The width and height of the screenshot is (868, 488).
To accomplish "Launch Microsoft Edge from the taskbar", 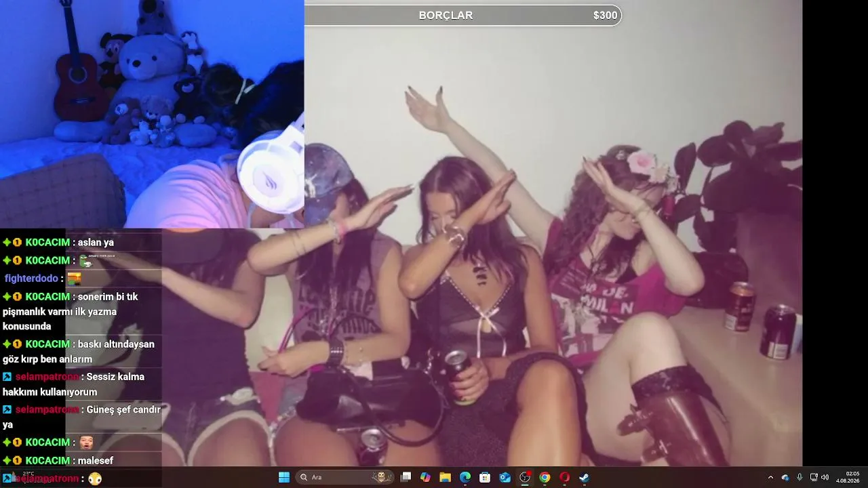I will (465, 477).
